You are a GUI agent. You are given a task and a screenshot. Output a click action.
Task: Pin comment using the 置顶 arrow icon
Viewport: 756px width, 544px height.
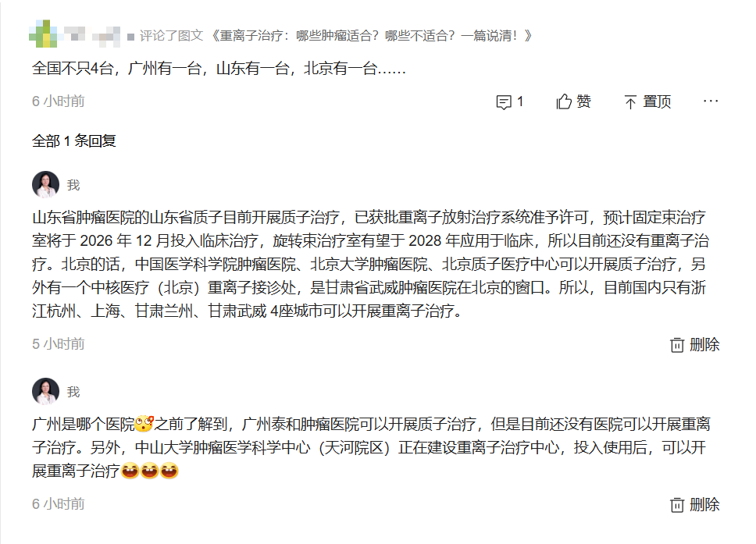pyautogui.click(x=630, y=102)
